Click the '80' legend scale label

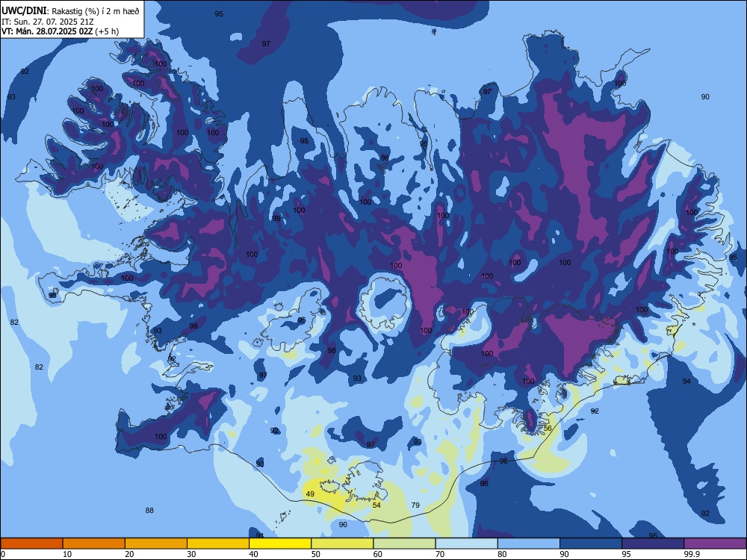(x=502, y=554)
